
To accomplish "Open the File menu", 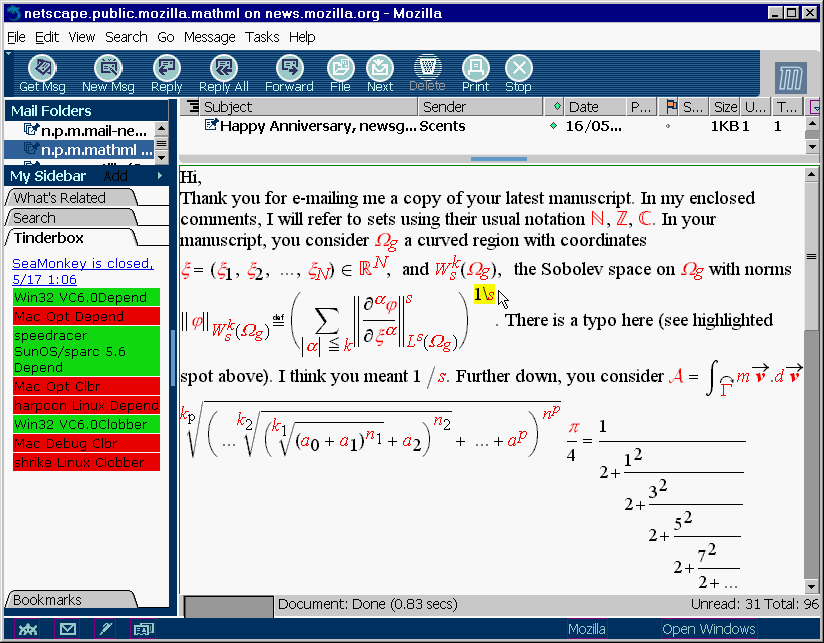I will pos(16,37).
